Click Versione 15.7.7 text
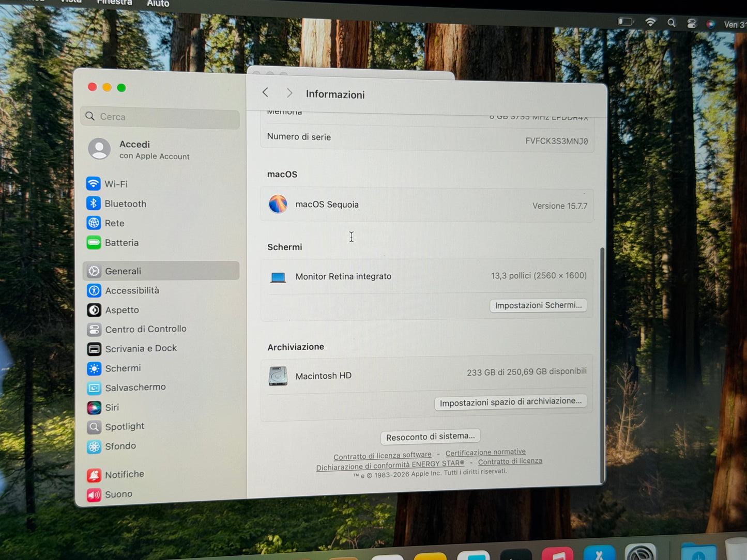Screen dimensions: 747x560 click(560, 206)
